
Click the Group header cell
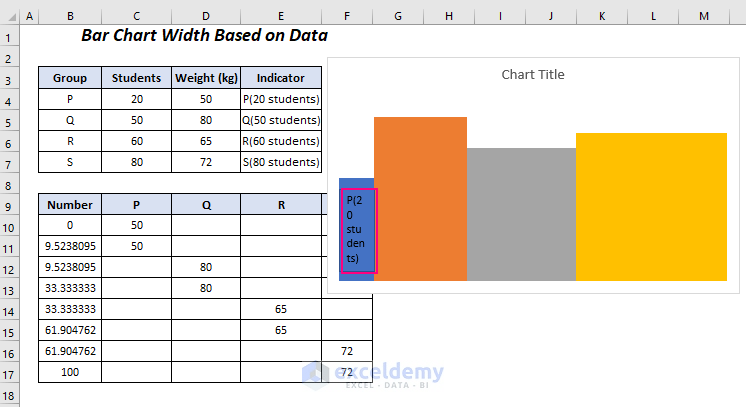[70, 78]
